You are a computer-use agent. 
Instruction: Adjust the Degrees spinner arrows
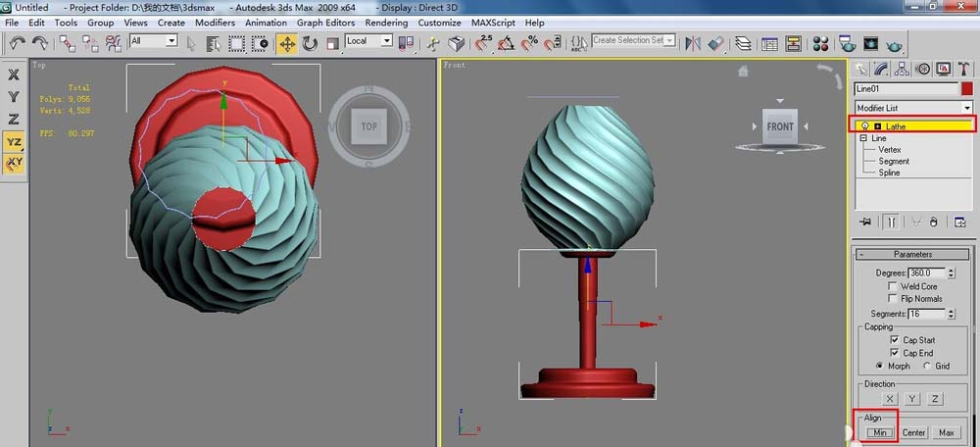click(x=952, y=273)
